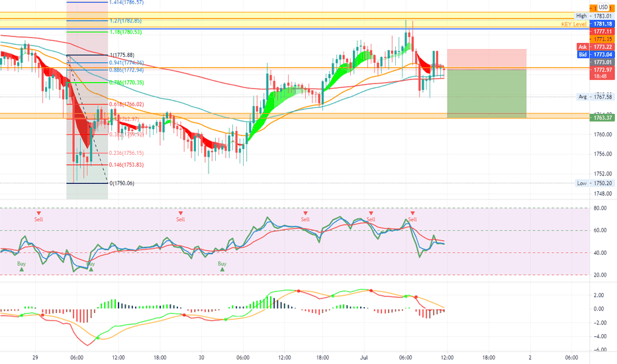The image size is (617, 364).
Task: Select the 1.27(1782.85) Fibonacci level label
Action: (126, 21)
